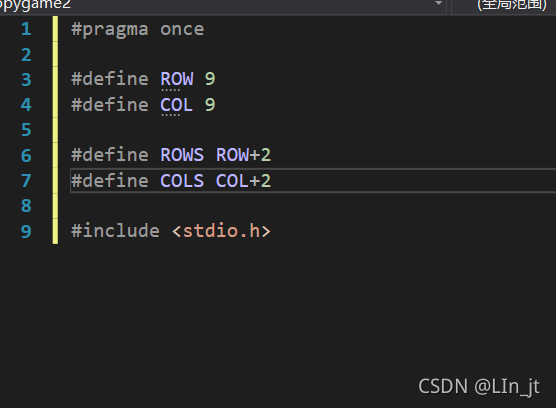556x408 pixels.
Task: Click line number 7 in gutter
Action: pos(26,181)
